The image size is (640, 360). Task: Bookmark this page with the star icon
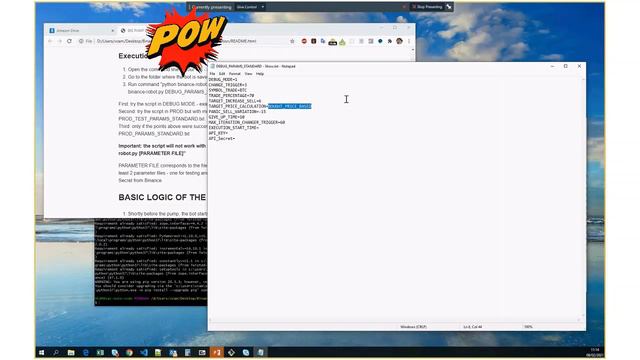tap(292, 41)
